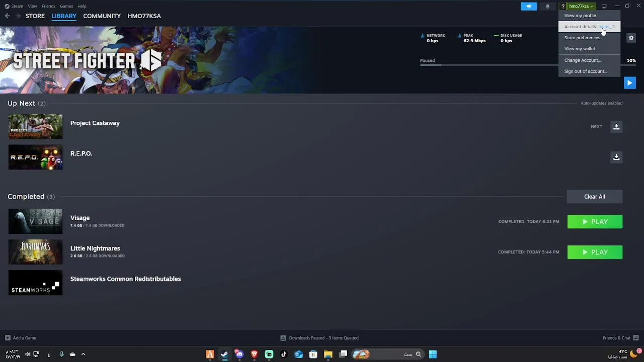The width and height of the screenshot is (644, 362).
Task: Open the Games menu
Action: 66,6
